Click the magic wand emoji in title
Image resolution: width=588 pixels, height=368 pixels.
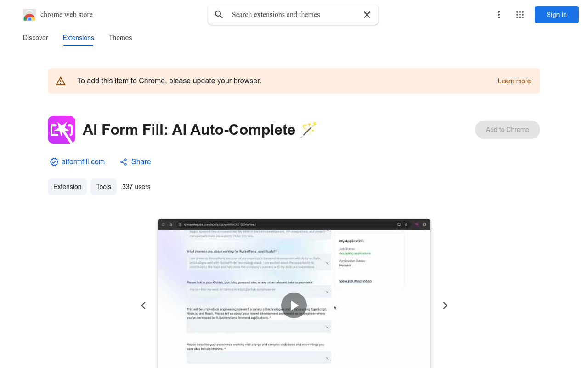(x=309, y=130)
